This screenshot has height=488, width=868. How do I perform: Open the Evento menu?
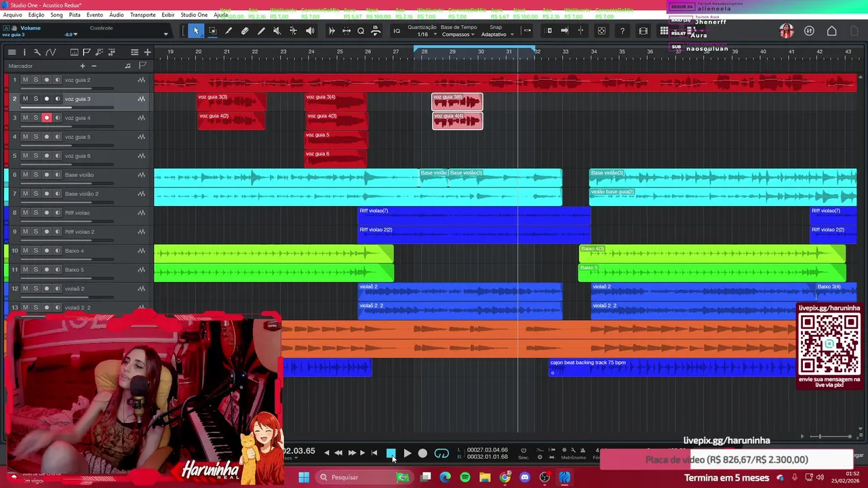click(x=95, y=15)
